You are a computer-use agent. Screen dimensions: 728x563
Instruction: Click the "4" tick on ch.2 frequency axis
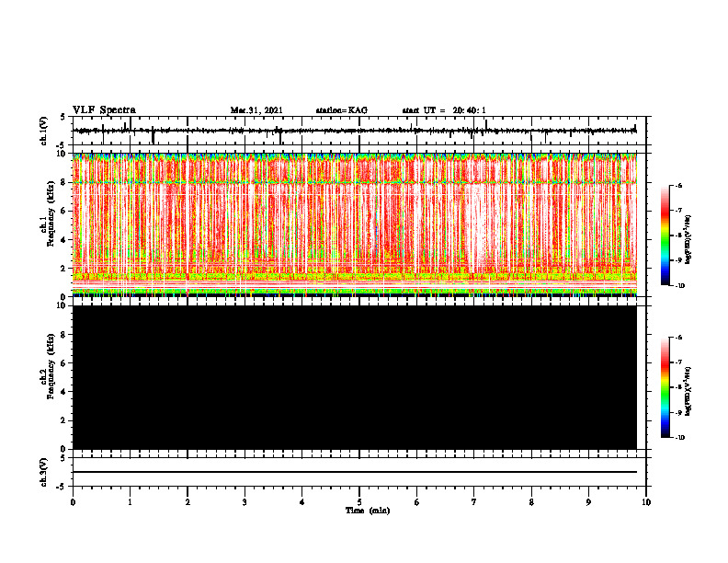point(64,392)
